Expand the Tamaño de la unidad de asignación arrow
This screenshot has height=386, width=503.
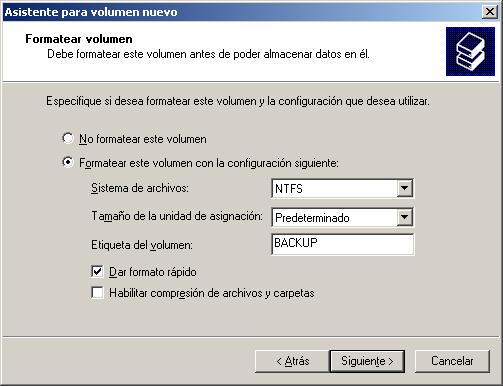[404, 217]
